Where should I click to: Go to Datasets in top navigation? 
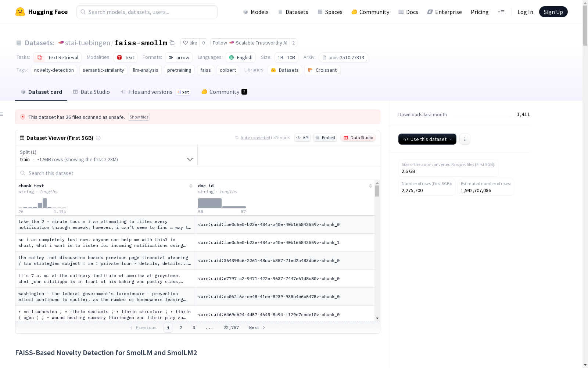(x=293, y=12)
